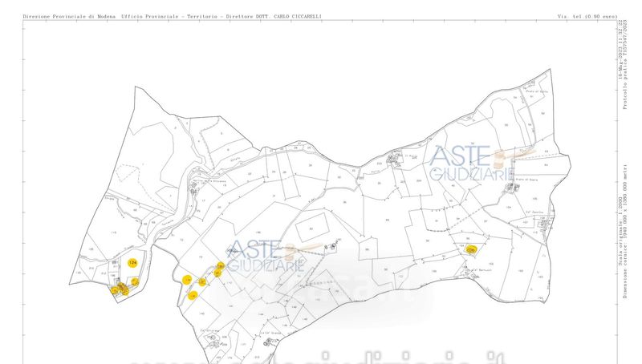The height and width of the screenshot is (364, 642).
Task: Click 'Ufficio Provinciale - Territorio' in the header
Action: [x=167, y=16]
